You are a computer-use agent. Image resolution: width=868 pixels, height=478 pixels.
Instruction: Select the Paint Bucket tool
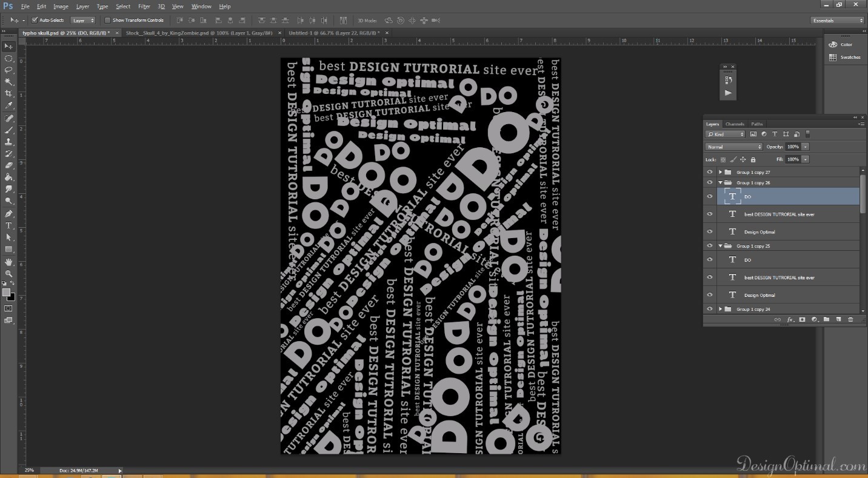point(8,177)
